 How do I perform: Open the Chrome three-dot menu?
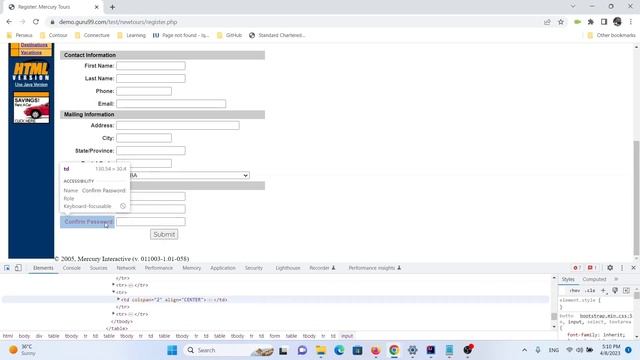click(x=631, y=22)
